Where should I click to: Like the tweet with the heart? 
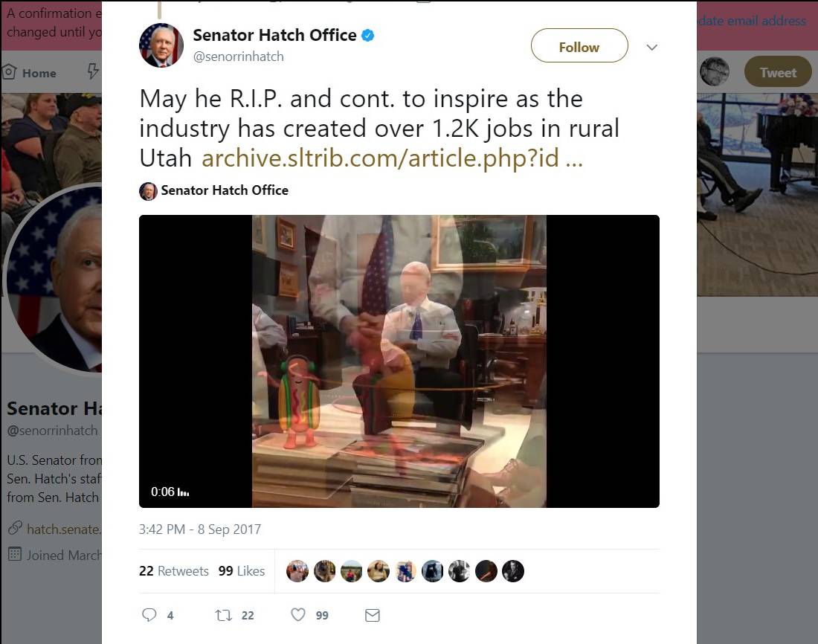pyautogui.click(x=297, y=615)
